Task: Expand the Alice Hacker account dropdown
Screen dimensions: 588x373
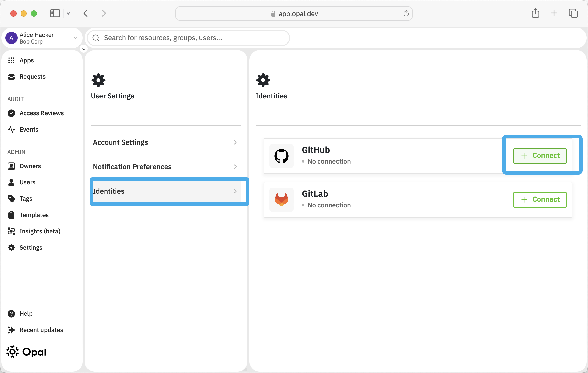Action: click(76, 38)
